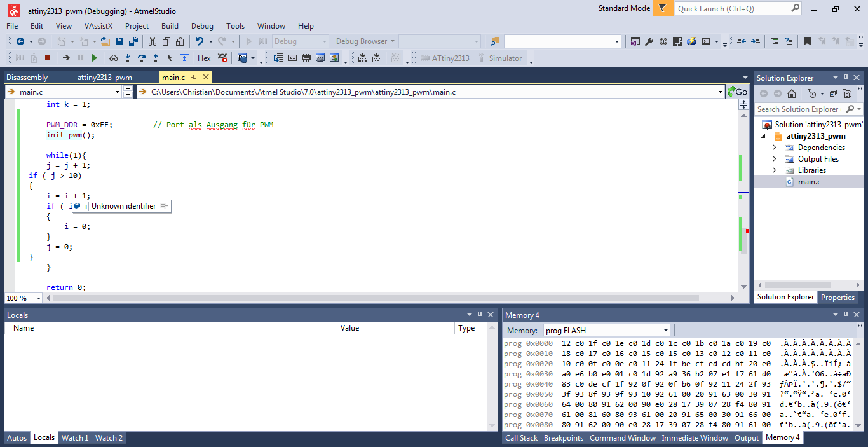Click the bookmark icon in toolbar
Image resolution: width=868 pixels, height=447 pixels.
[x=807, y=41]
